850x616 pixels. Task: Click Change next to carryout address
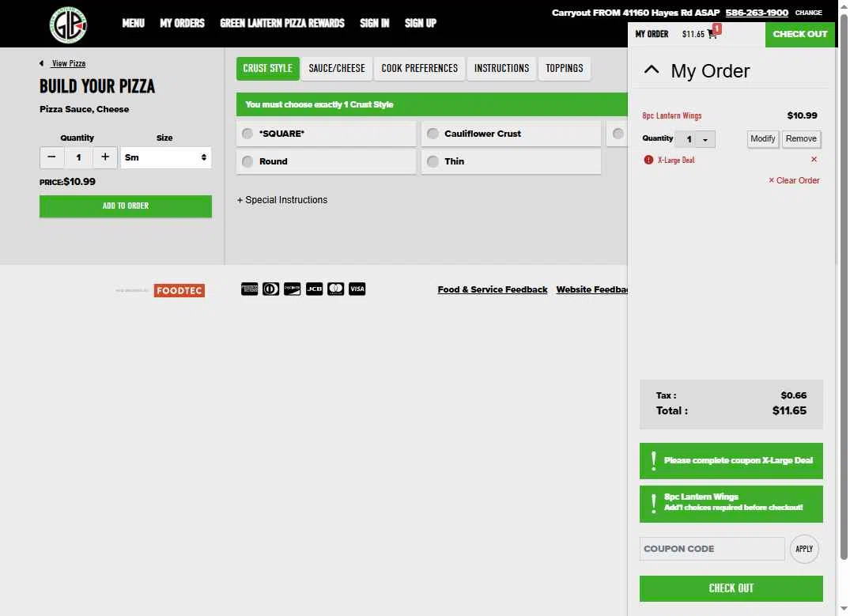[x=808, y=13]
